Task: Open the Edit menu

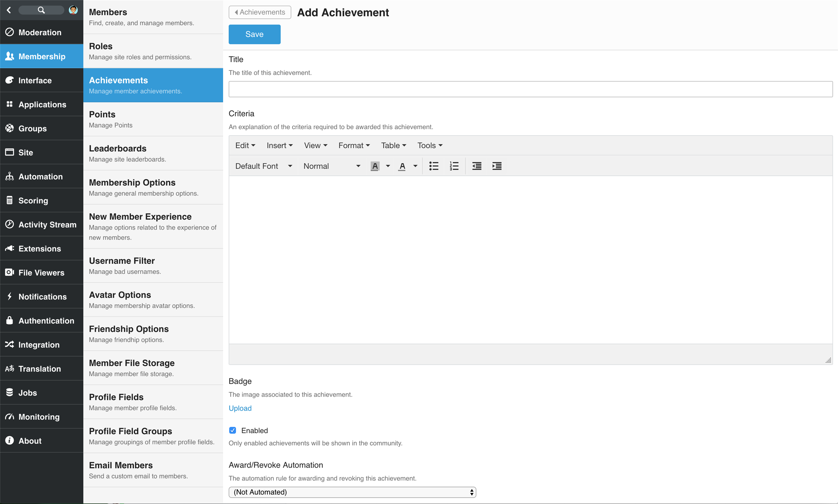Action: (x=245, y=146)
